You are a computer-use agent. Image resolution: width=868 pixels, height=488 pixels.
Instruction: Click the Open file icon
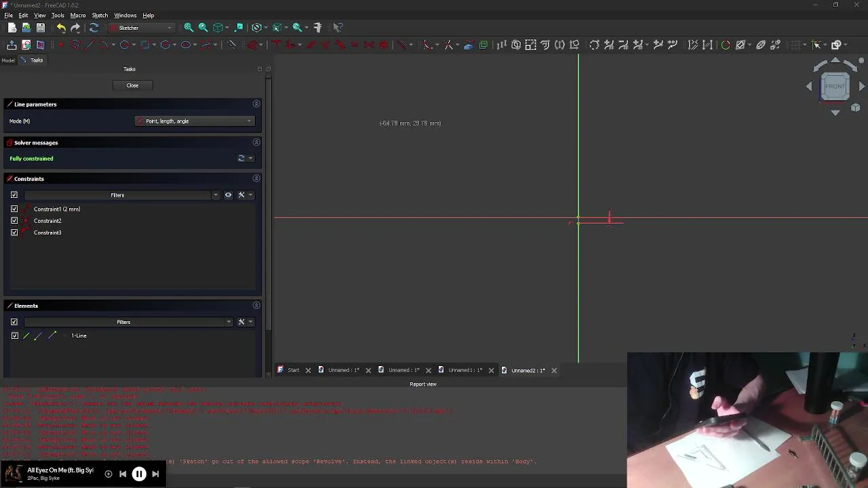26,28
